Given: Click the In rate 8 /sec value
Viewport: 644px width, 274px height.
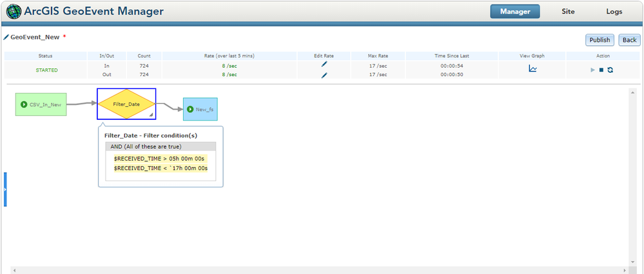Looking at the screenshot, I should coord(229,66).
